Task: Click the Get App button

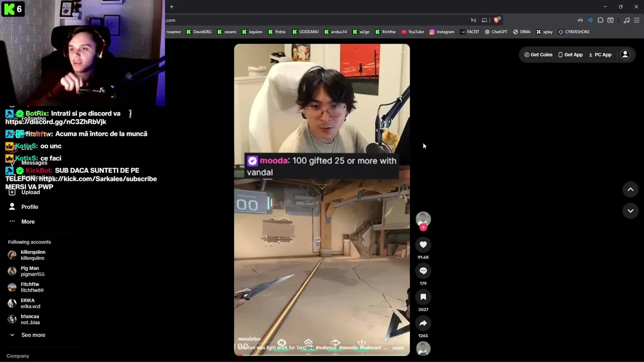Action: click(571, 55)
